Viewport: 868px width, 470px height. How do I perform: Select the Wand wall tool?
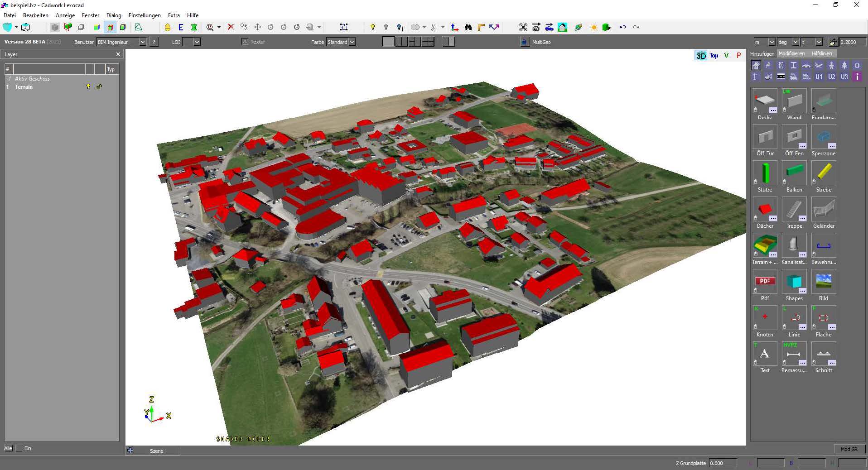(x=794, y=101)
